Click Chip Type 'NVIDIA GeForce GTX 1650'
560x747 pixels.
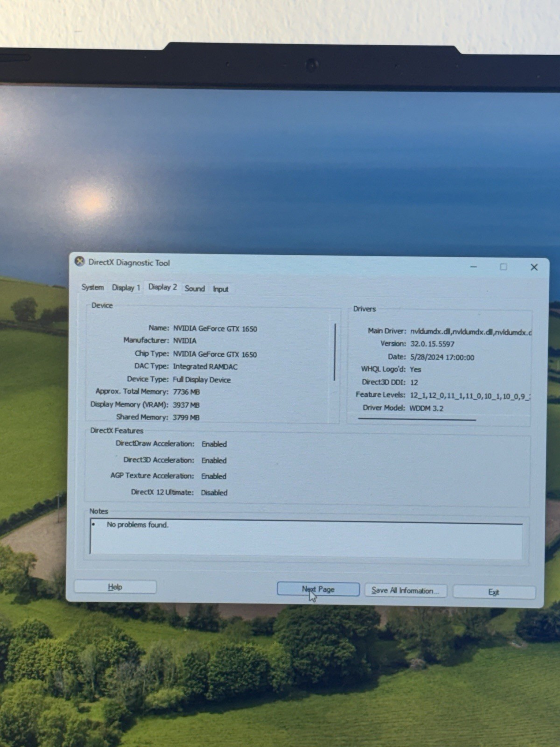click(215, 354)
